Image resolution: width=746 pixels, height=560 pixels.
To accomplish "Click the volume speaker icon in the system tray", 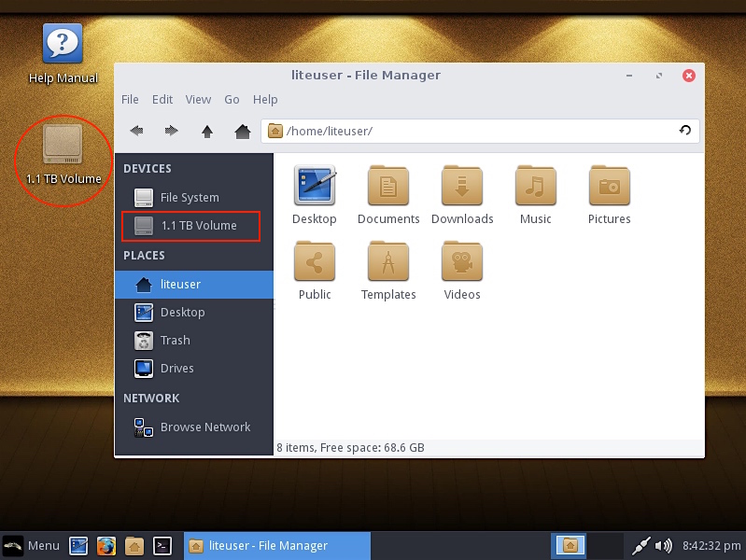I will pyautogui.click(x=664, y=546).
